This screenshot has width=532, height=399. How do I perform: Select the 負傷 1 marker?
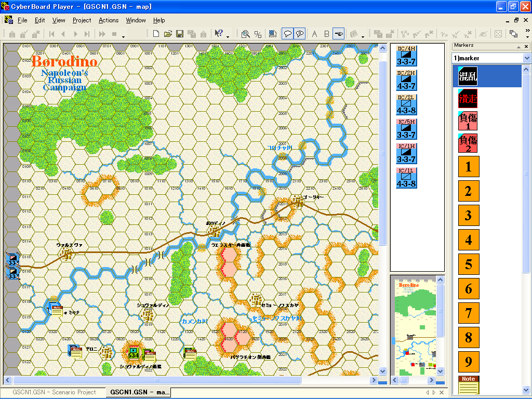[x=468, y=121]
